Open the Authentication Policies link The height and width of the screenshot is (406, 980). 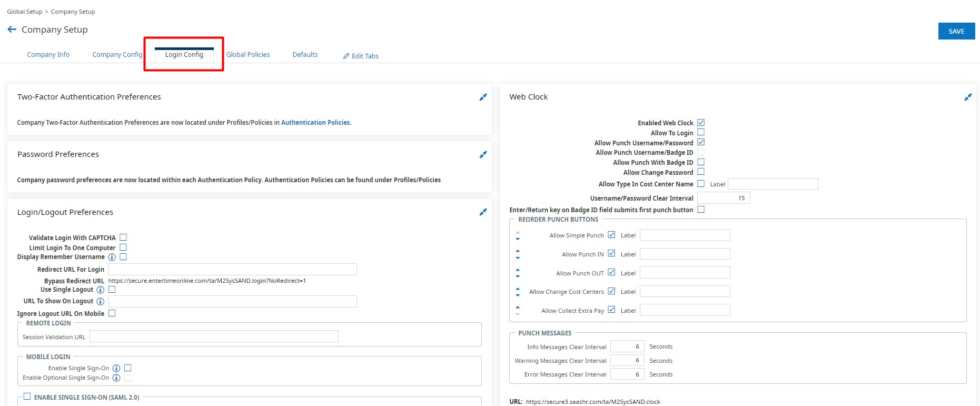(315, 123)
